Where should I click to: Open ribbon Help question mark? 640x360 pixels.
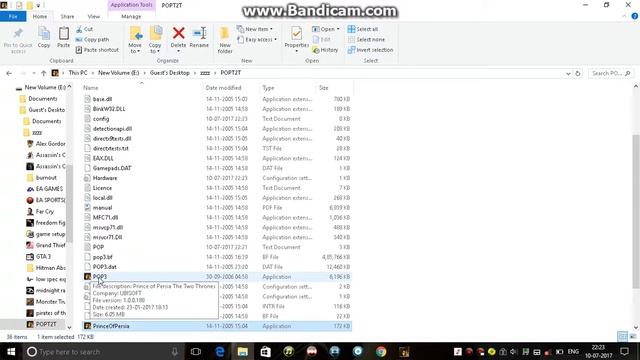pos(634,16)
